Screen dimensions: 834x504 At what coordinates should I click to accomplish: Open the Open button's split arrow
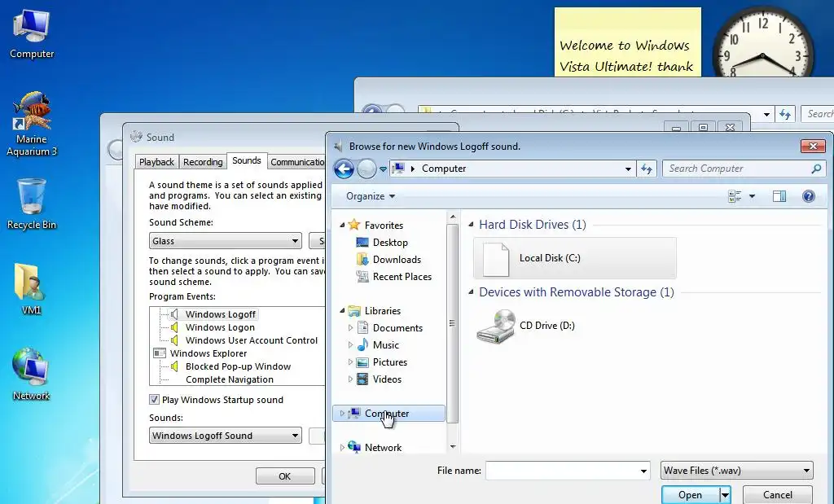[x=725, y=495]
